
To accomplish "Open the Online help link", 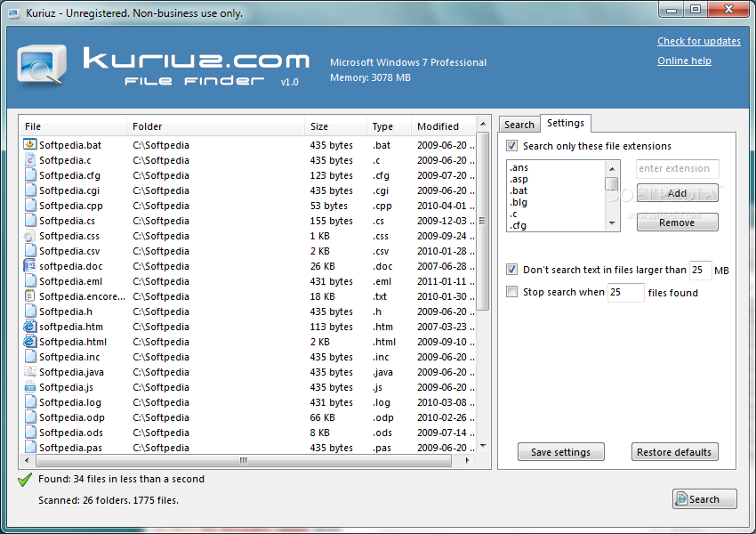I will click(684, 61).
